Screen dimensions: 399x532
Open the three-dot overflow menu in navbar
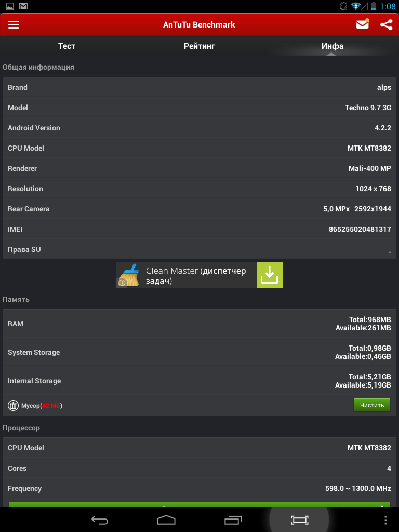click(x=385, y=520)
